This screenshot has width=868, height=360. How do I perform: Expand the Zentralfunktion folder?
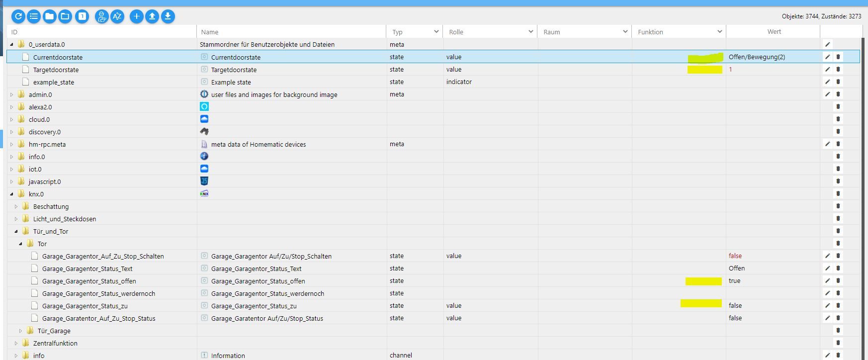[x=16, y=343]
